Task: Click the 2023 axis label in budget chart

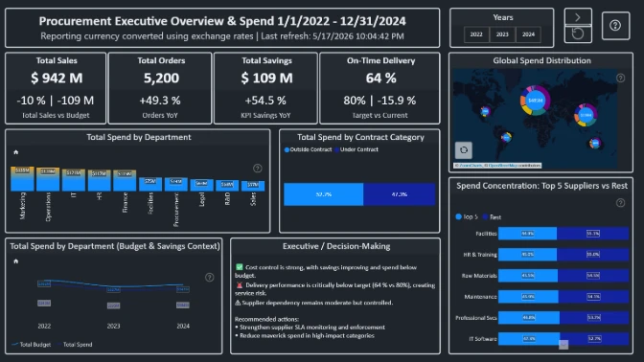Action: 113,327
